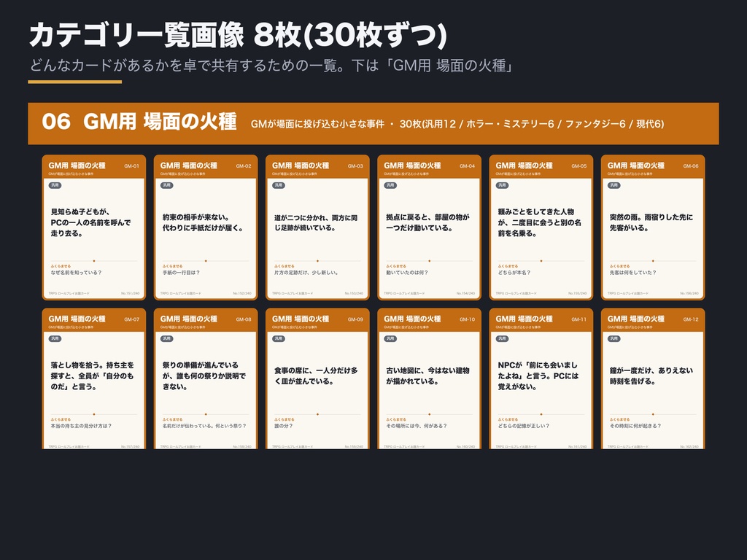Click the slide title カテゴリー覧画像 8枚(30枚ずつ)
This screenshot has width=747, height=560.
[x=238, y=36]
